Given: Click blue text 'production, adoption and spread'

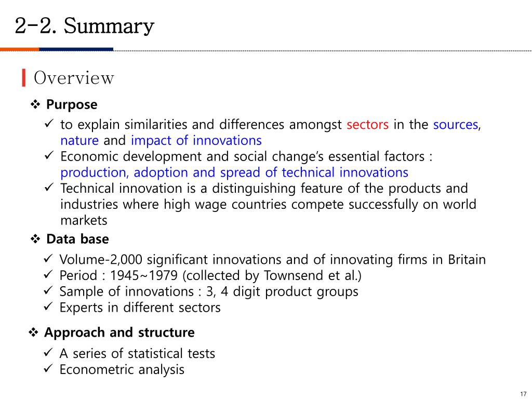Looking at the screenshot, I should [x=160, y=172].
